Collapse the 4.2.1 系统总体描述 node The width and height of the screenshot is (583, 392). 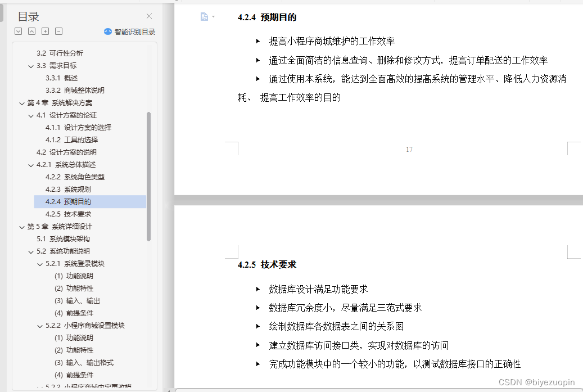[31, 165]
